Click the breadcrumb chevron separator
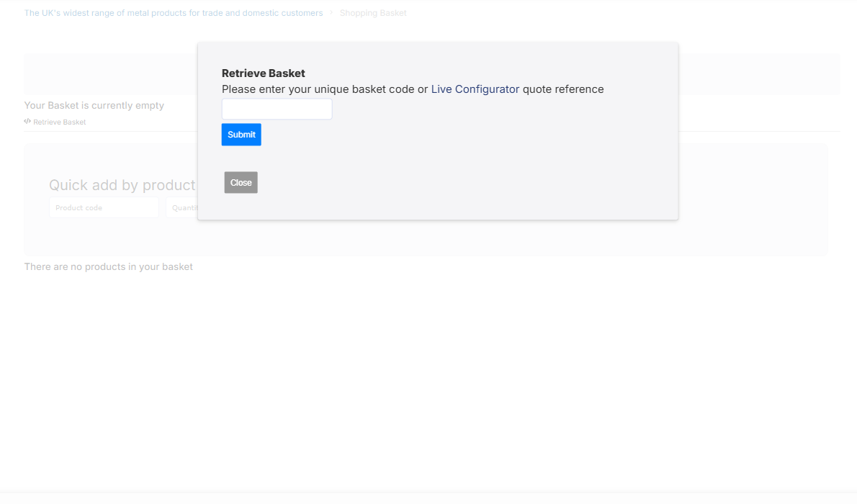This screenshot has width=857, height=504. (331, 13)
